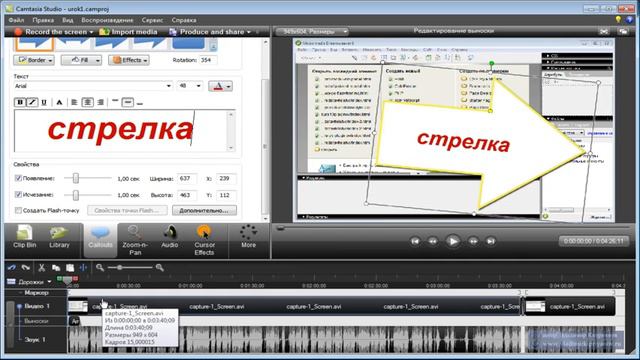Toggle middle vertical alignment

pos(128,102)
